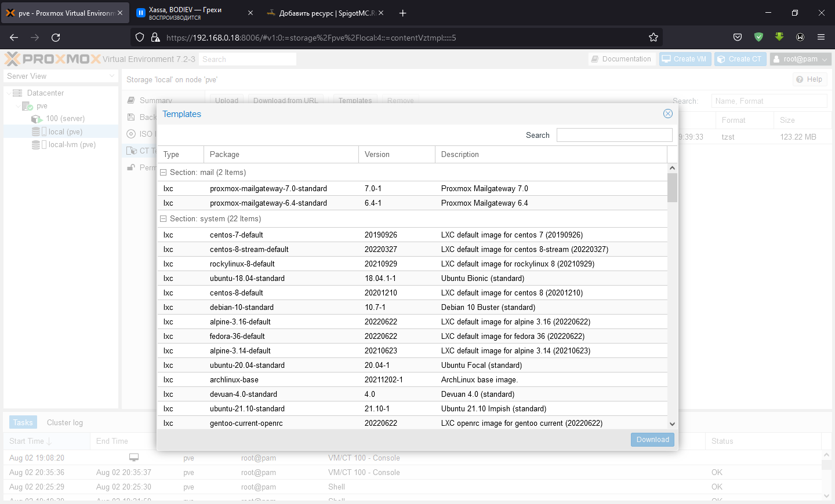Collapse the Datacenter tree expander
835x504 pixels.
[x=8, y=93]
